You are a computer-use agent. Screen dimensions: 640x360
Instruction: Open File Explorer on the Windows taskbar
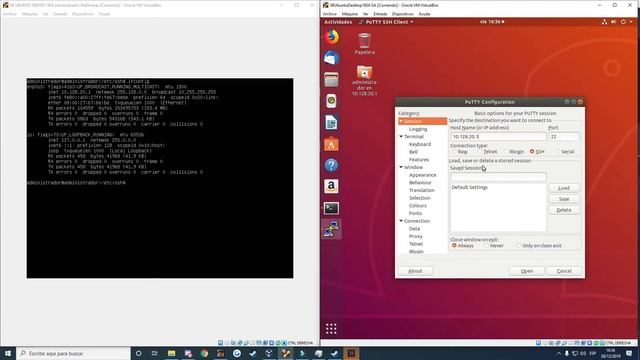[171, 353]
